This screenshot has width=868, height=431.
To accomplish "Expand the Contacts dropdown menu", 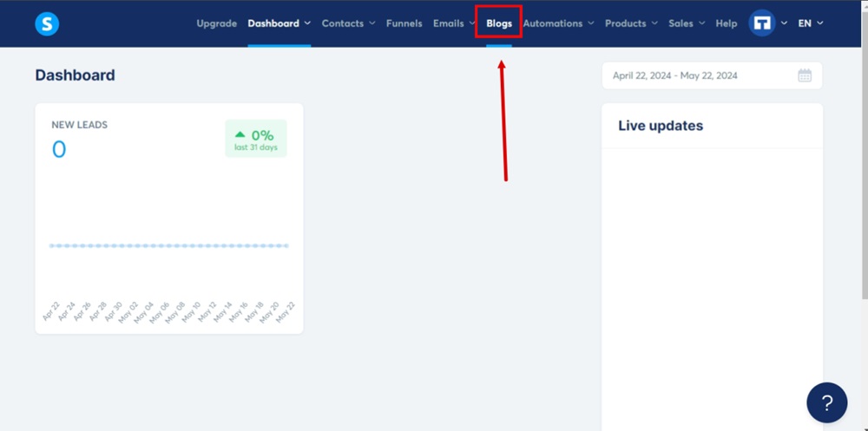I will 348,23.
